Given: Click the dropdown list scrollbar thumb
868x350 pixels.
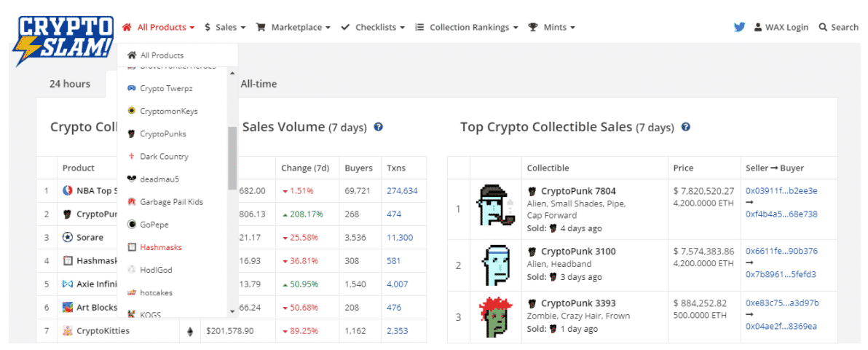Looking at the screenshot, I should coord(232,158).
